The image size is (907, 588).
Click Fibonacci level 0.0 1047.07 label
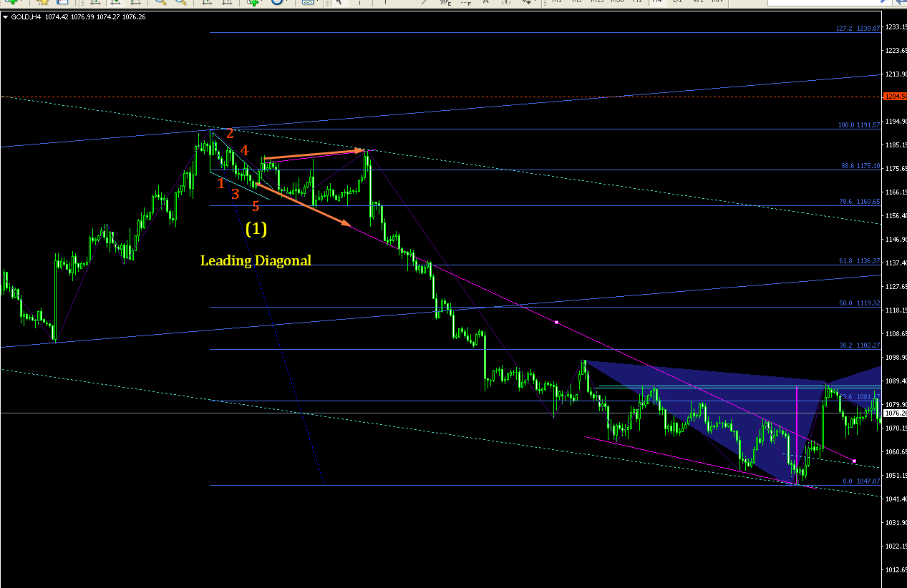coord(861,481)
